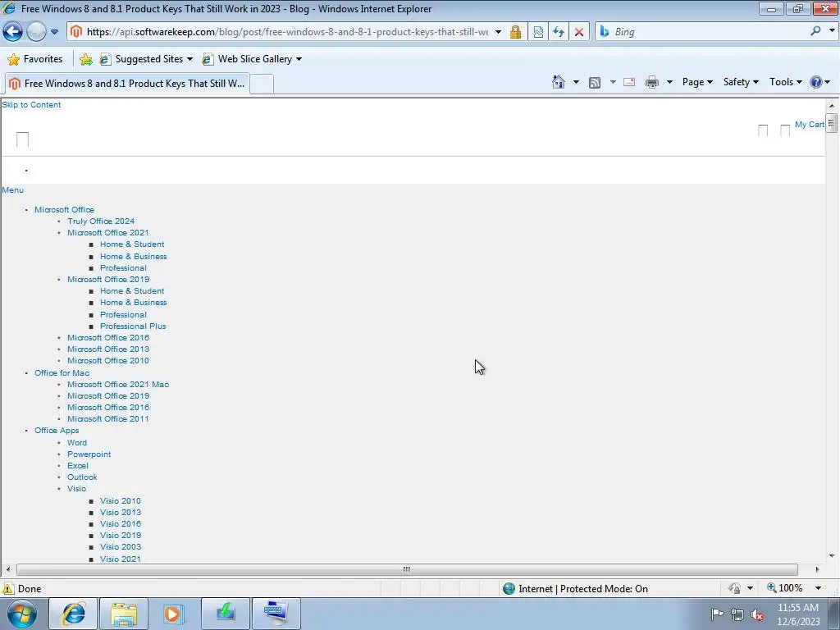Click the network tray icon

click(x=737, y=615)
